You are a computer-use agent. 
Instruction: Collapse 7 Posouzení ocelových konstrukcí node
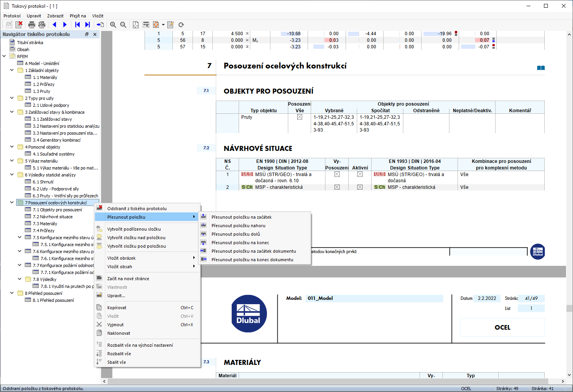tap(12, 203)
